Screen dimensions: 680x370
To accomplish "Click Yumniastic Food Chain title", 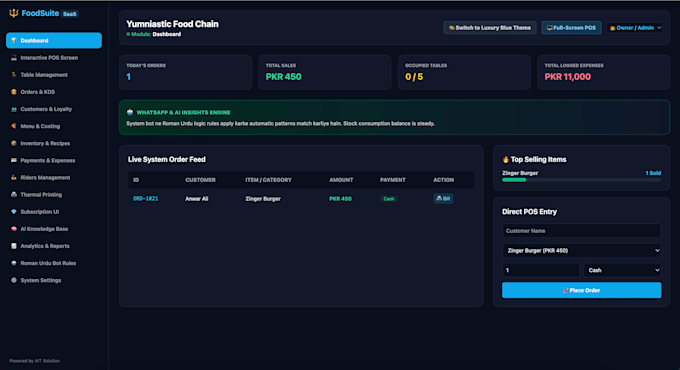I will click(172, 24).
